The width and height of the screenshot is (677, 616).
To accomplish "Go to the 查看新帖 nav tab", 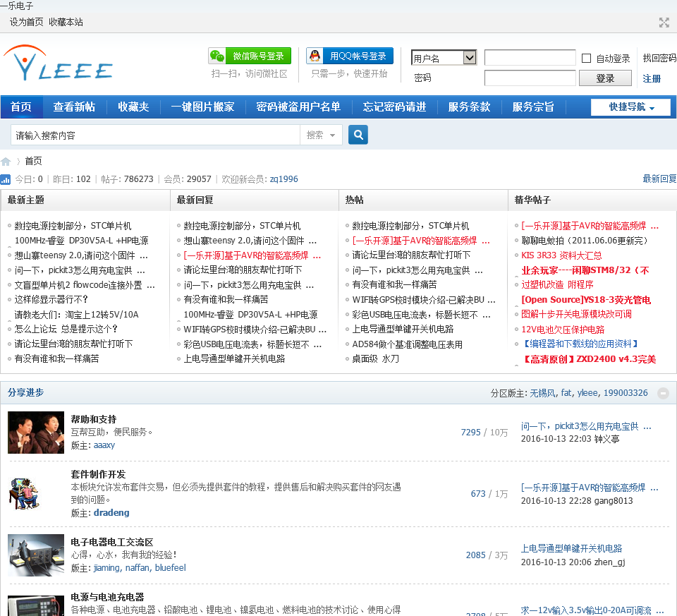I will [74, 107].
